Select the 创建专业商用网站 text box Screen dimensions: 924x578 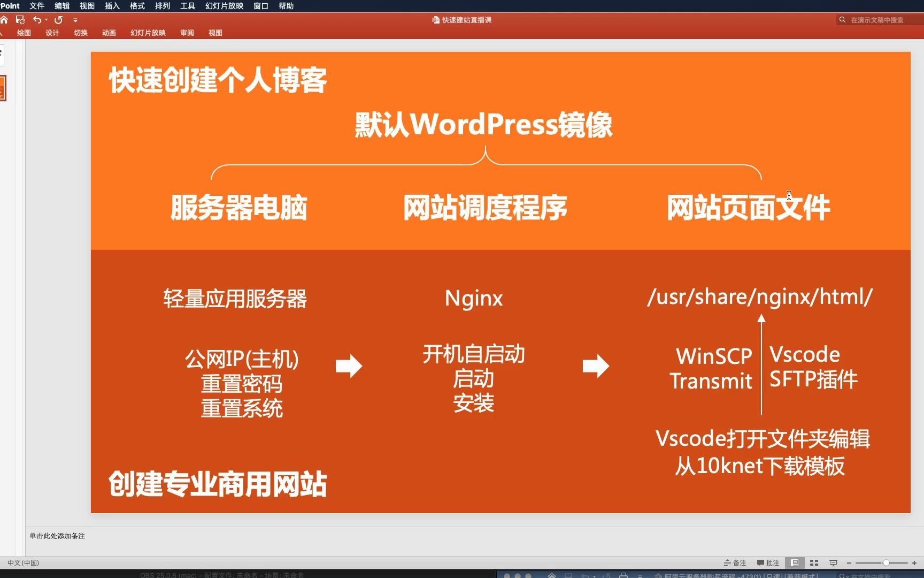coord(218,484)
